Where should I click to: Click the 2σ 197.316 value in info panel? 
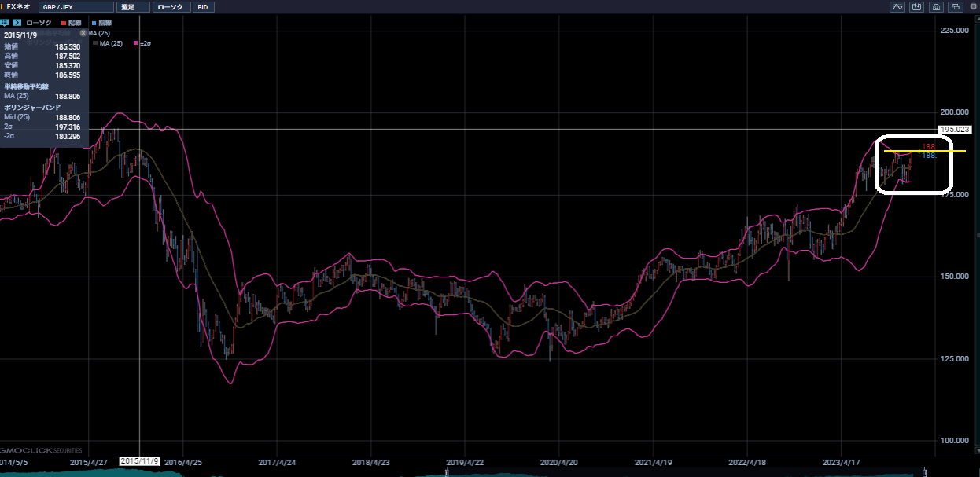(68, 127)
